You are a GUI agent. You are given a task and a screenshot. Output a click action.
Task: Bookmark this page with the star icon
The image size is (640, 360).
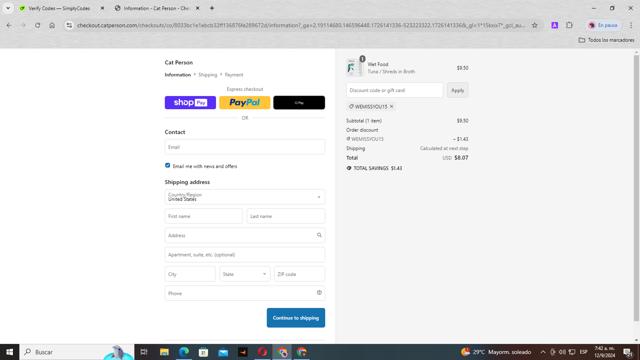[535, 25]
